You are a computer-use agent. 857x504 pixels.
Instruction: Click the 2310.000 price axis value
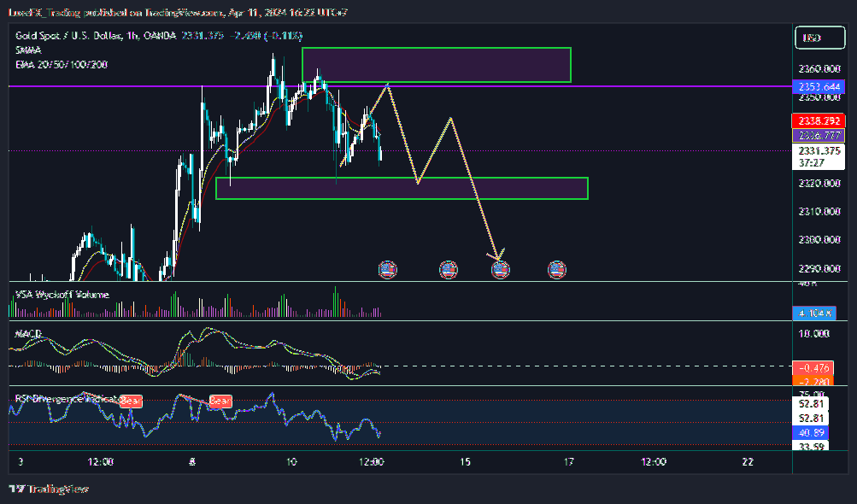point(819,212)
